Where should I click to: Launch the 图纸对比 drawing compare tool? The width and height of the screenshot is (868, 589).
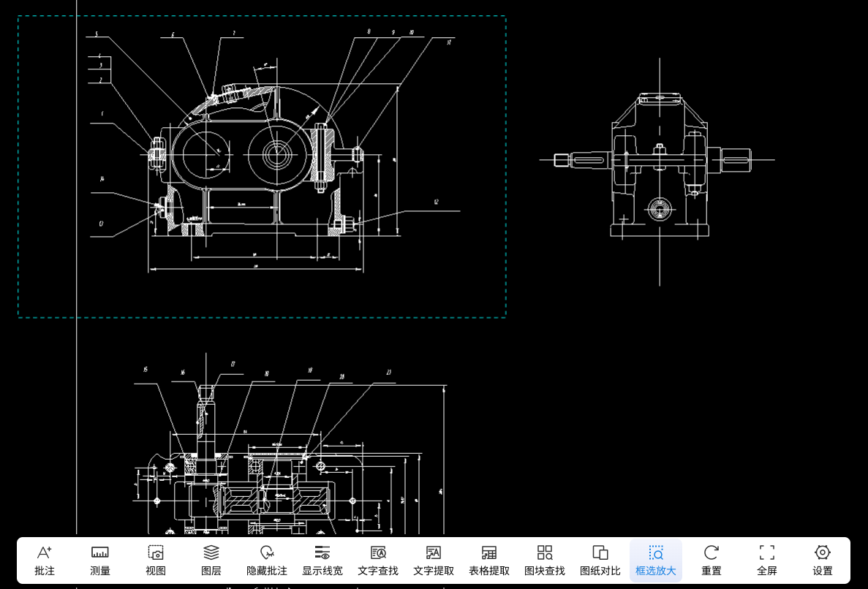point(600,560)
